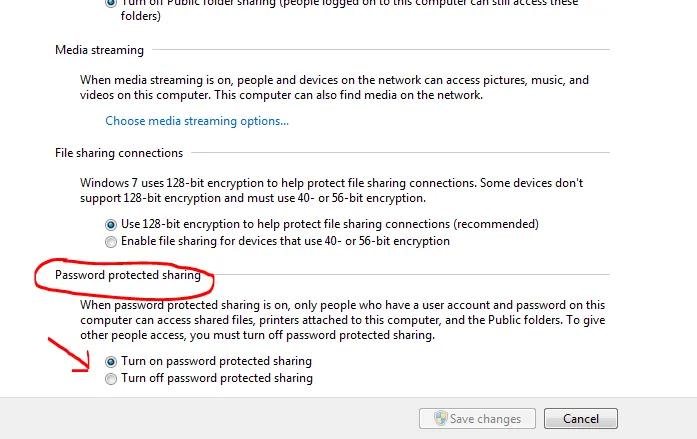Open Choose media streaming options link
The width and height of the screenshot is (697, 439).
(x=197, y=121)
